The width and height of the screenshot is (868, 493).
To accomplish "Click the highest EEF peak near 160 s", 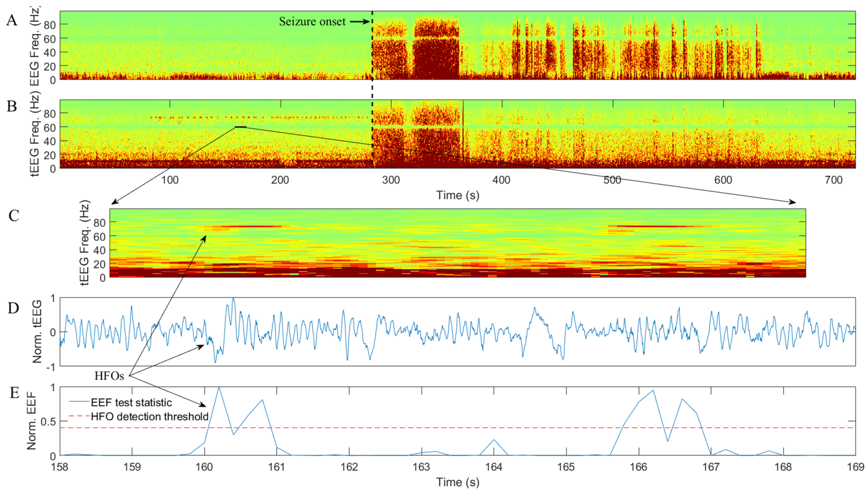I will (x=219, y=387).
